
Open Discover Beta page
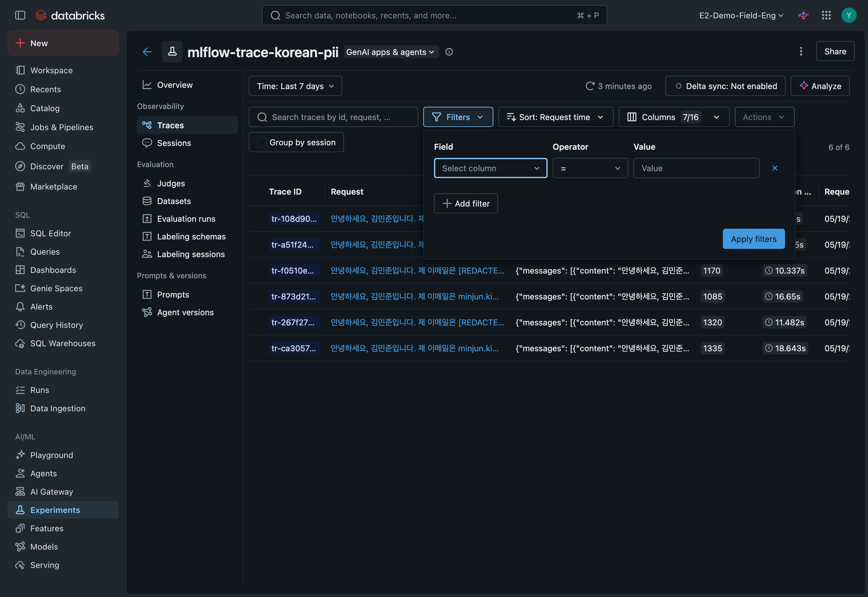coord(63,166)
